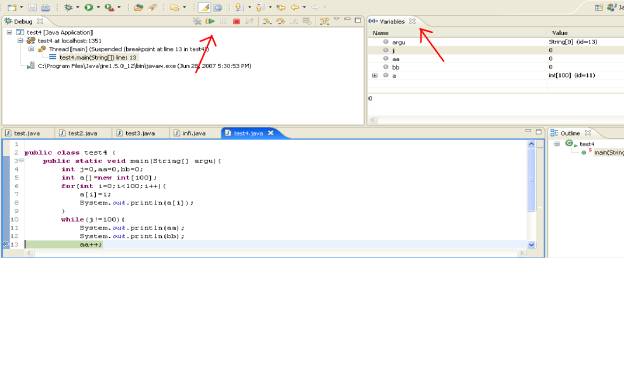Collapse the Thread [main] node

coord(31,49)
